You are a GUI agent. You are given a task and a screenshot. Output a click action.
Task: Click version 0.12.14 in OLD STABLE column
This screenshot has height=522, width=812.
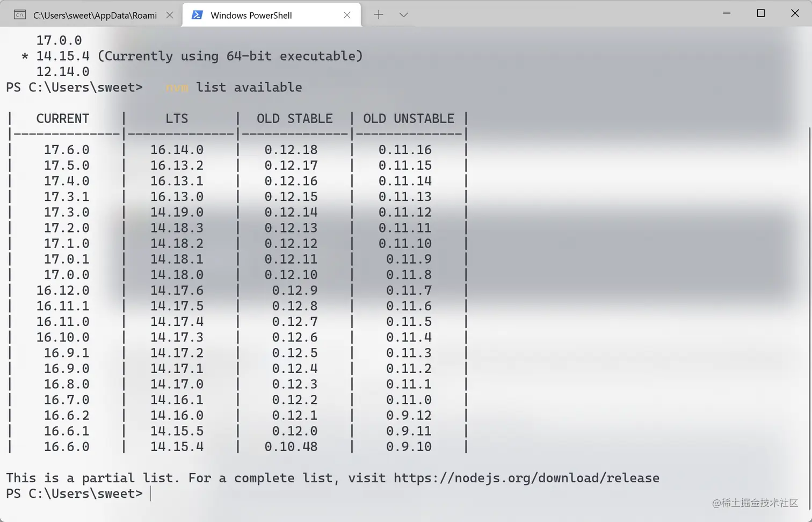pyautogui.click(x=291, y=212)
